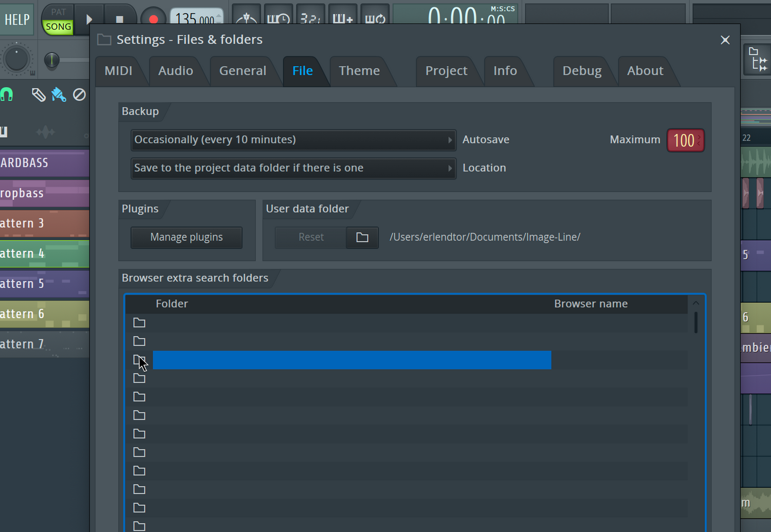Screen dimensions: 771x532
Task: Click the magnet snap icon
Action: [x=7, y=95]
